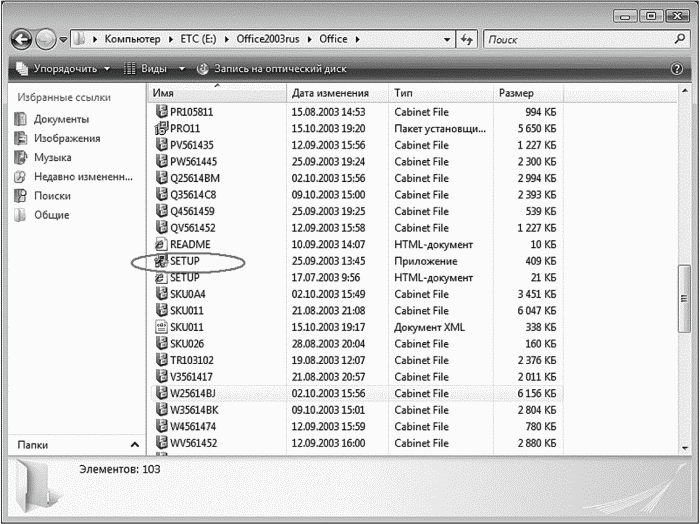Image resolution: width=700 pixels, height=524 pixels.
Task: Expand the arrow after the Office breadcrumb
Action: pos(358,40)
